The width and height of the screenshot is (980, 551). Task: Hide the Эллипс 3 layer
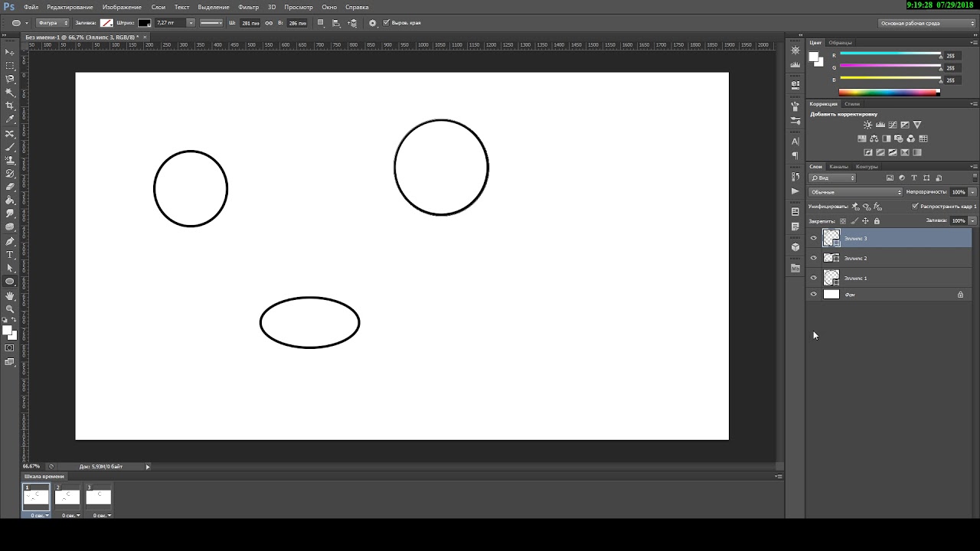point(814,238)
